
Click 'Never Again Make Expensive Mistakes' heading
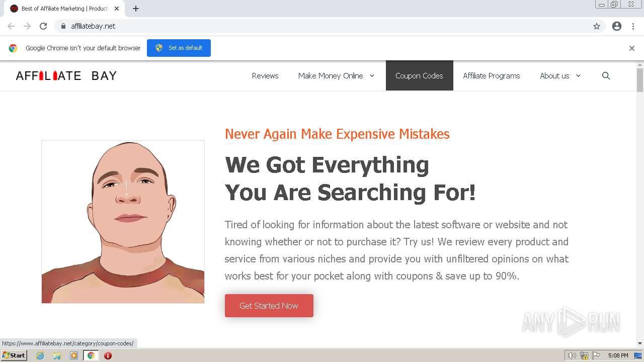point(337,134)
